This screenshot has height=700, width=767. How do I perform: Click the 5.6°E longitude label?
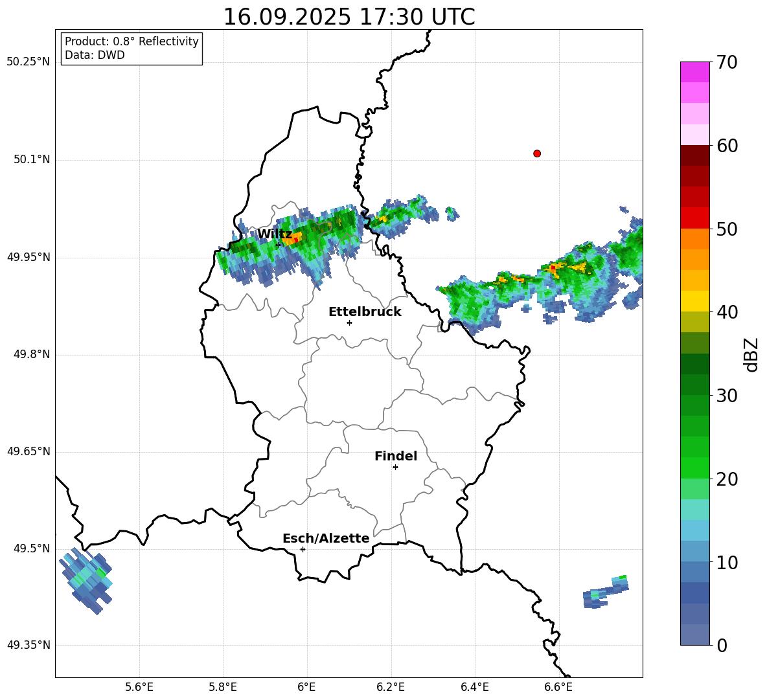click(139, 687)
